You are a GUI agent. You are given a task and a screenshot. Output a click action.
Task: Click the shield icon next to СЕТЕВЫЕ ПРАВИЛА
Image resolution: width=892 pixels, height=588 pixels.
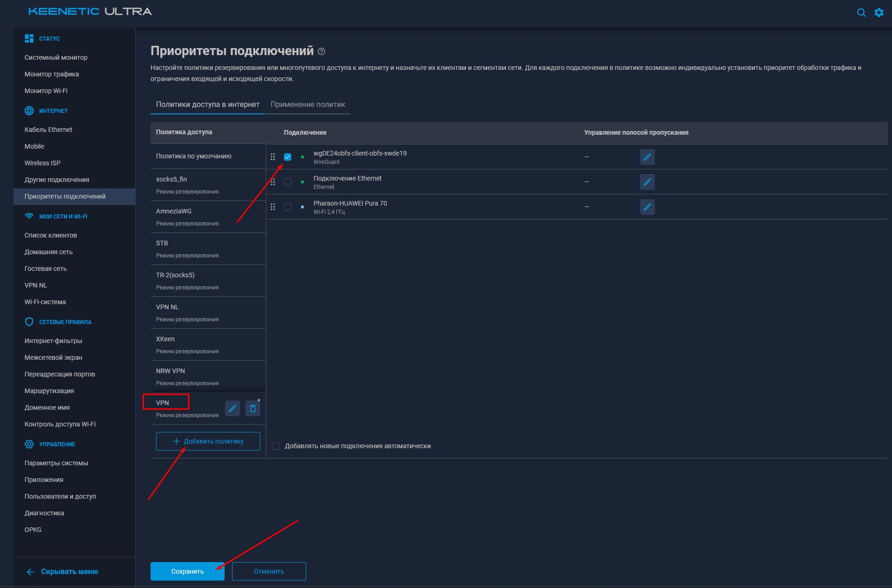(x=29, y=322)
